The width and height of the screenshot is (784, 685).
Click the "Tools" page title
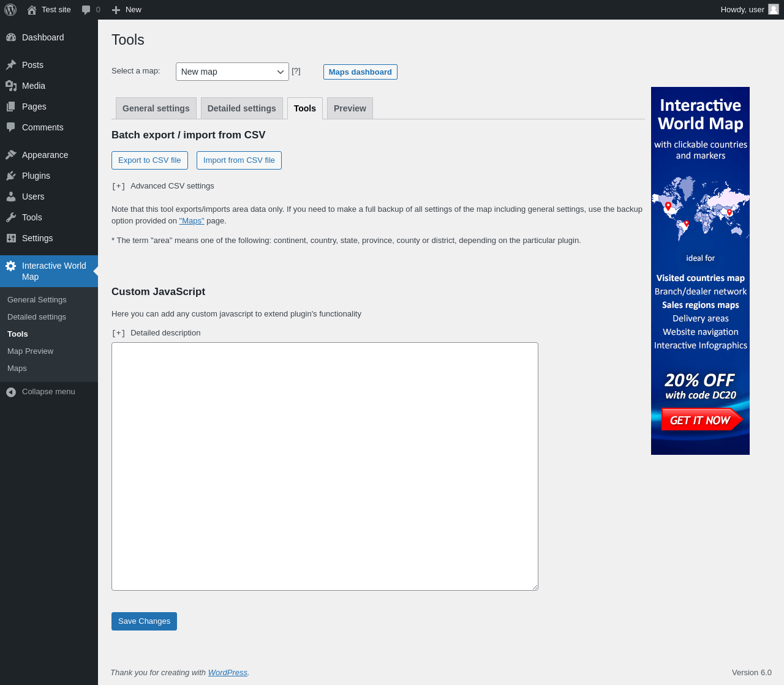pyautogui.click(x=128, y=40)
